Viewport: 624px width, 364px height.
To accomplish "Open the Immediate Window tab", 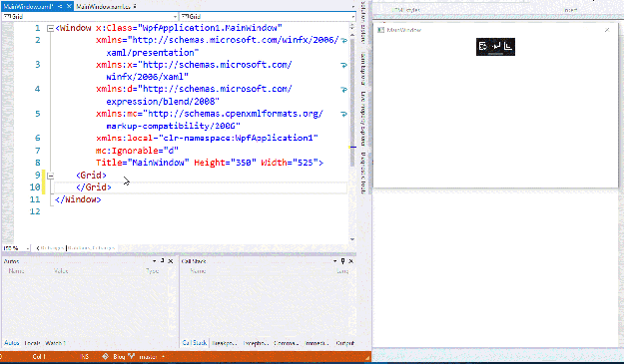I will coord(316,343).
